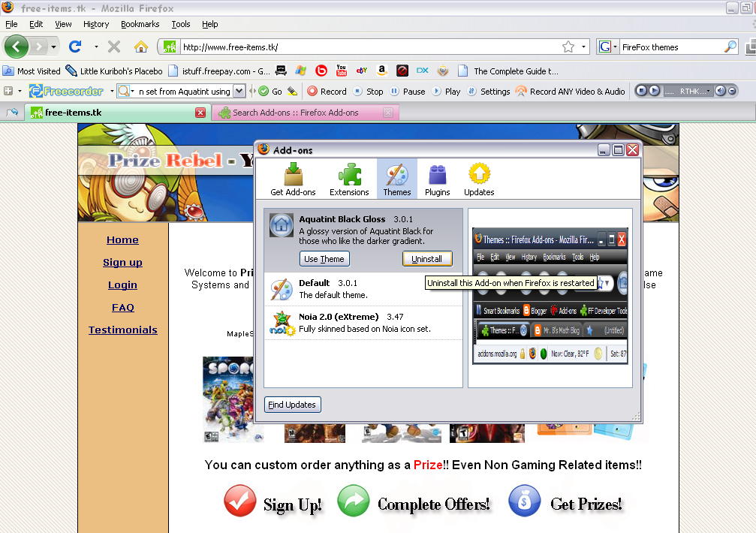This screenshot has height=533, width=756.
Task: Open the YouTube bookmark icon
Action: click(342, 70)
